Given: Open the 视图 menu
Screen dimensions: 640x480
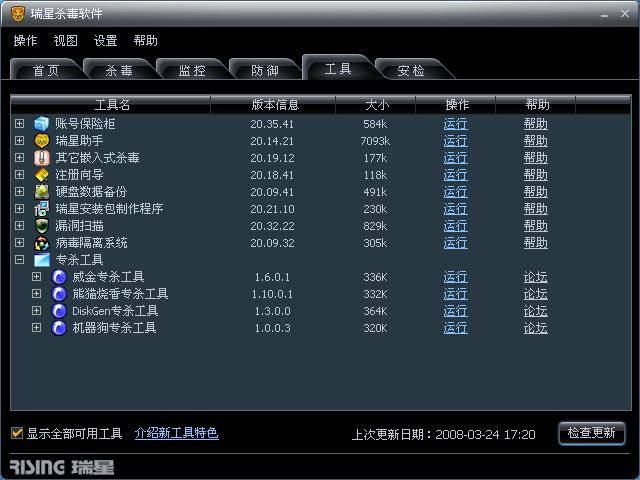Looking at the screenshot, I should click(65, 40).
